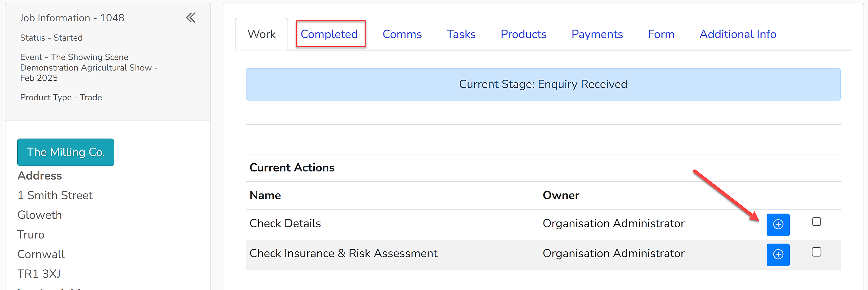Open The Milling Co. company button
868x290 pixels.
pos(66,152)
